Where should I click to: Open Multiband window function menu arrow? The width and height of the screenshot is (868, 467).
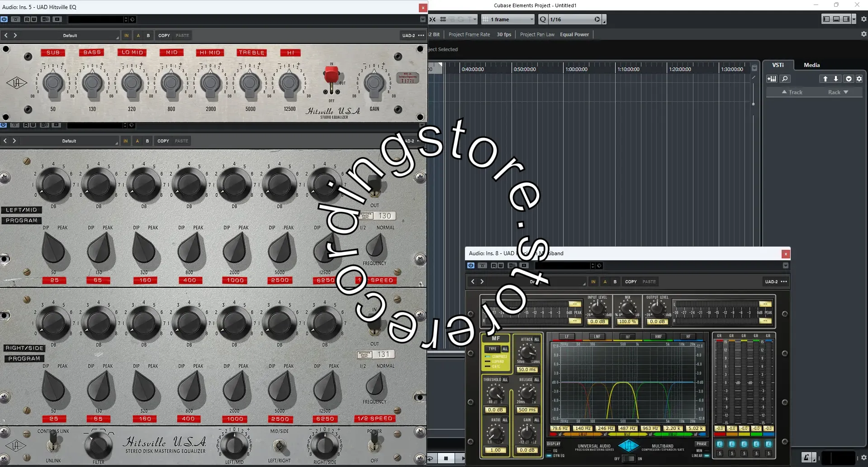coord(785,266)
